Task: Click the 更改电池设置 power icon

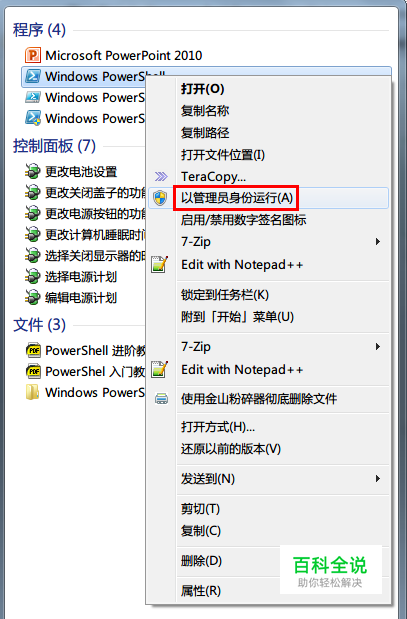Action: (33, 172)
